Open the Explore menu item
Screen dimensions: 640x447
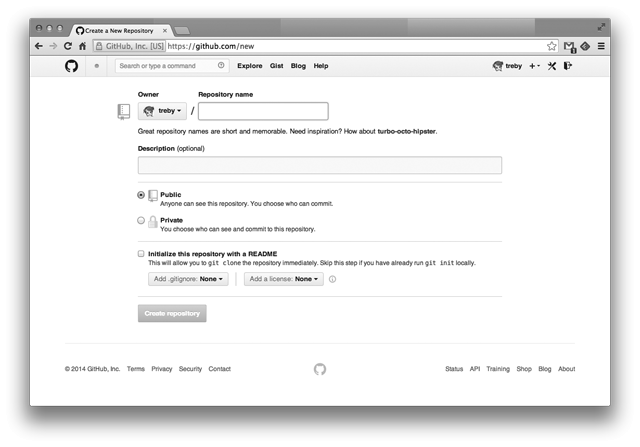coord(250,66)
